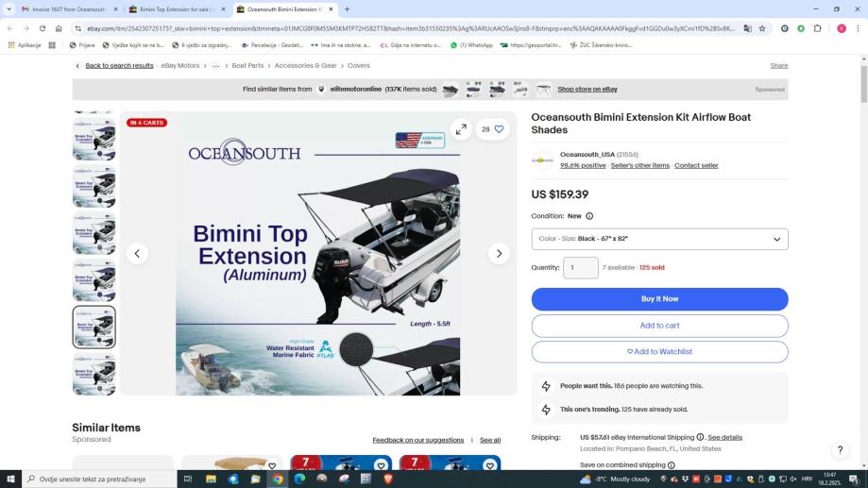The image size is (868, 488).
Task: Click the Chrome icon in the taskbar
Action: [x=278, y=479]
